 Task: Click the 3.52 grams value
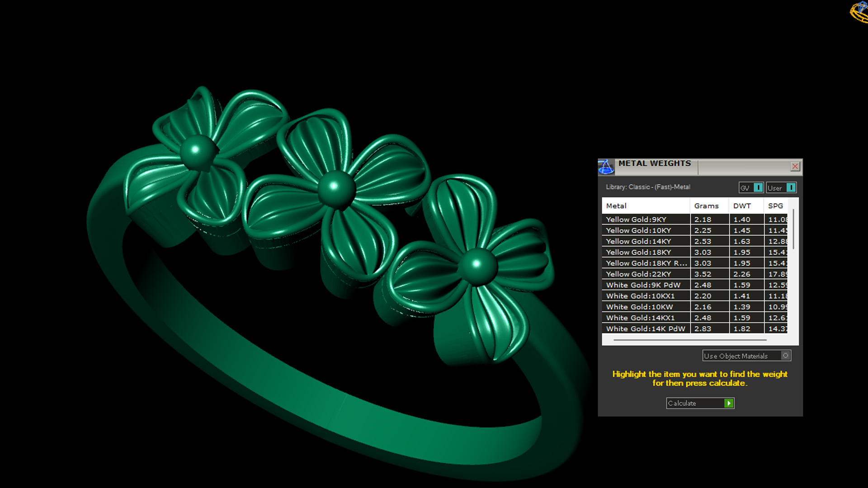(703, 274)
